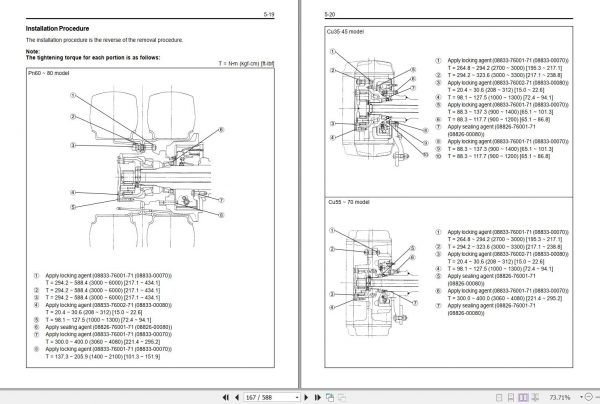Click the grayed-out next view icon

coord(342,397)
